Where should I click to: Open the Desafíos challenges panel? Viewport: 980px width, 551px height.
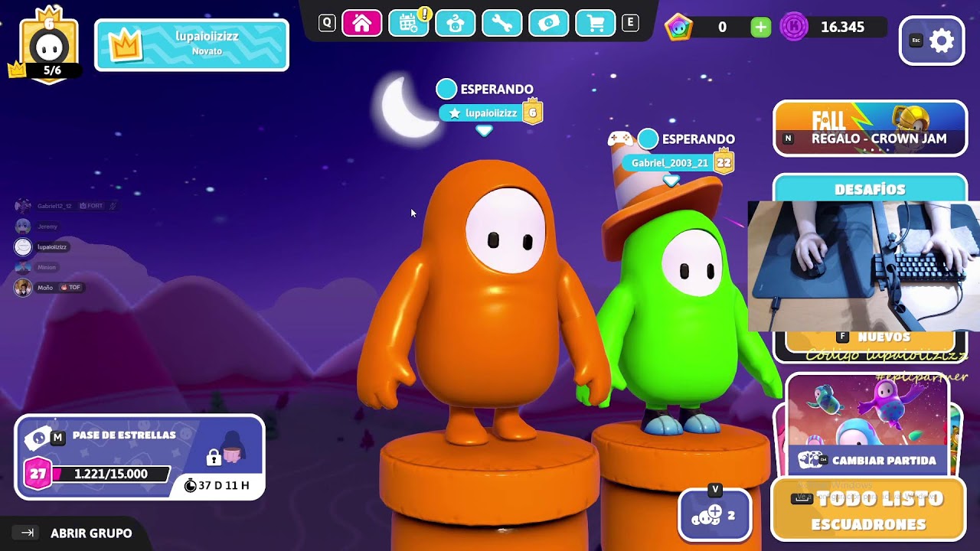point(870,189)
